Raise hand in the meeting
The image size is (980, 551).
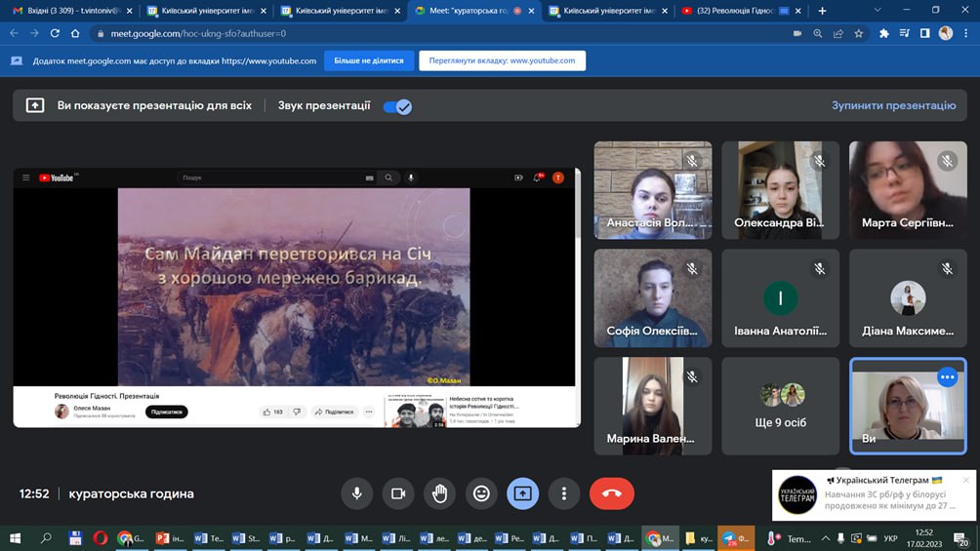(x=439, y=493)
